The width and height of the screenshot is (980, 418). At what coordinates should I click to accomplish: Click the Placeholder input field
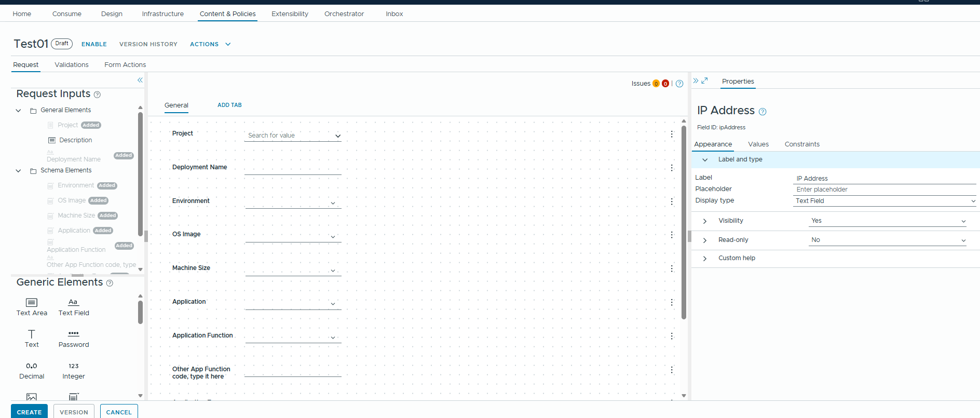pyautogui.click(x=884, y=190)
